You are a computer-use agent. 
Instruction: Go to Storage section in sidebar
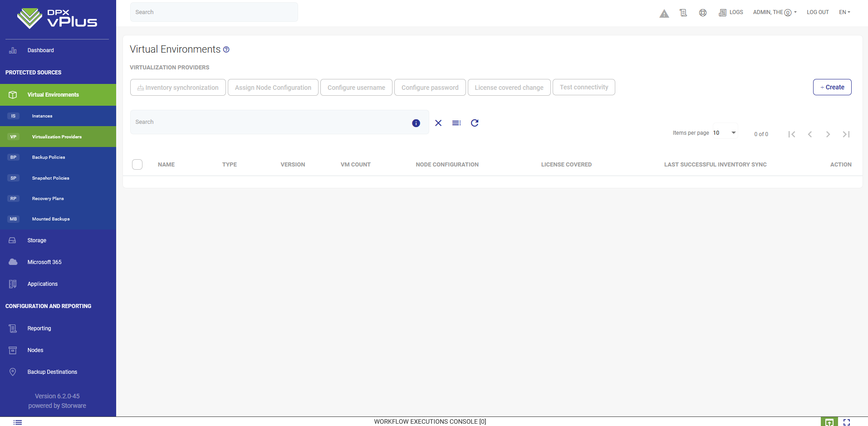pos(37,240)
